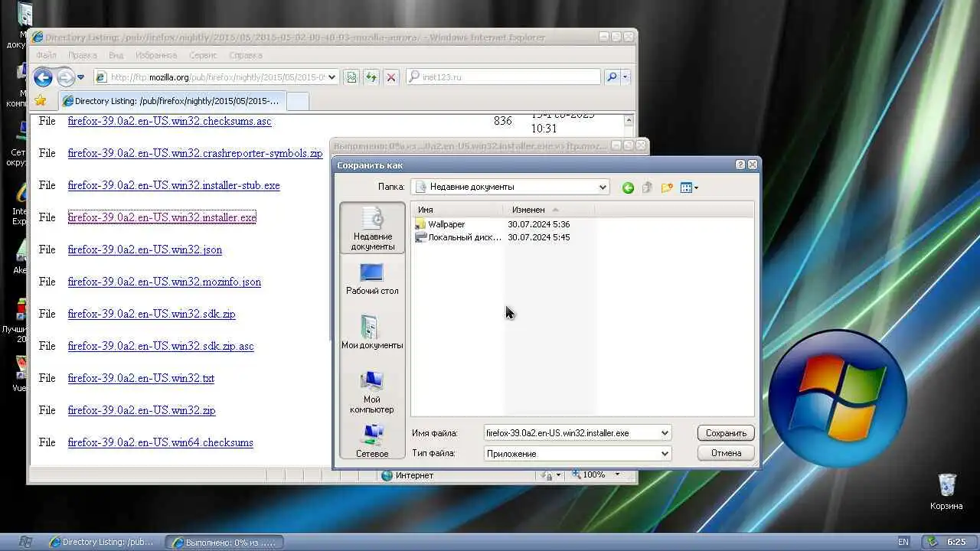The width and height of the screenshot is (980, 551).
Task: Open the firefox-39.0a2.en-US.win32.json link
Action: tap(145, 249)
